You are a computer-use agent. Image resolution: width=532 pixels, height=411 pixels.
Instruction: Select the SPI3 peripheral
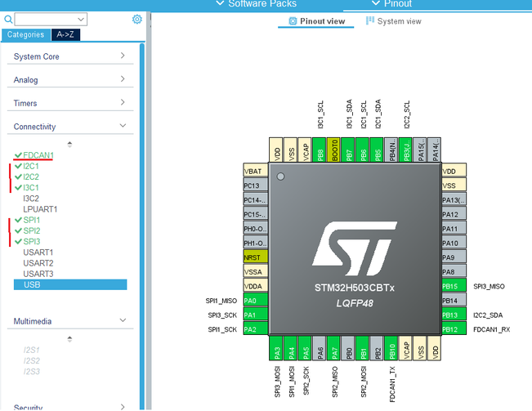(32, 242)
